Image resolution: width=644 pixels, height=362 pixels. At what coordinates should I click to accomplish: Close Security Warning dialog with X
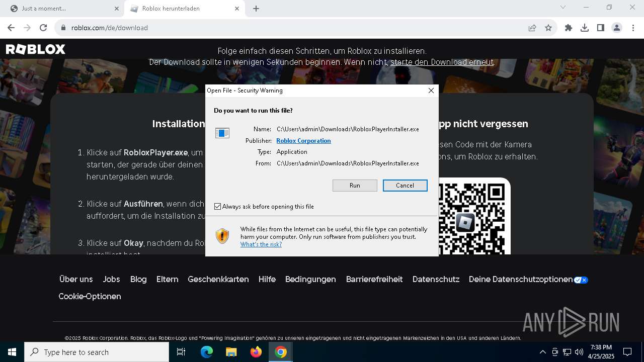(431, 90)
